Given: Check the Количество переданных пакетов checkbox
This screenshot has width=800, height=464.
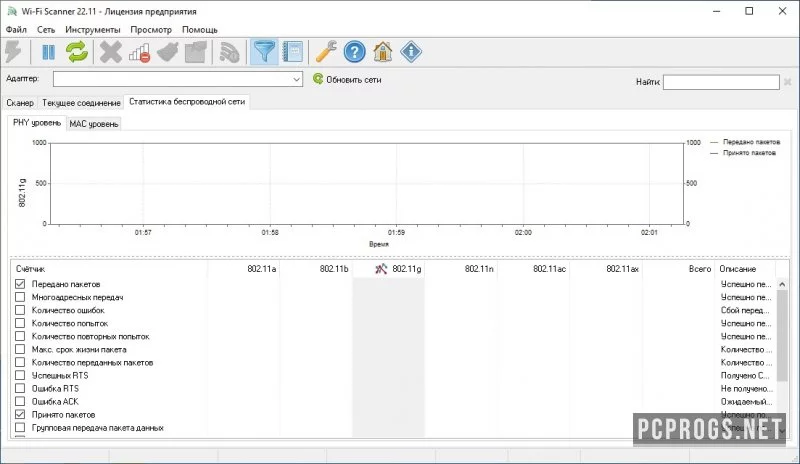Looking at the screenshot, I should point(20,362).
